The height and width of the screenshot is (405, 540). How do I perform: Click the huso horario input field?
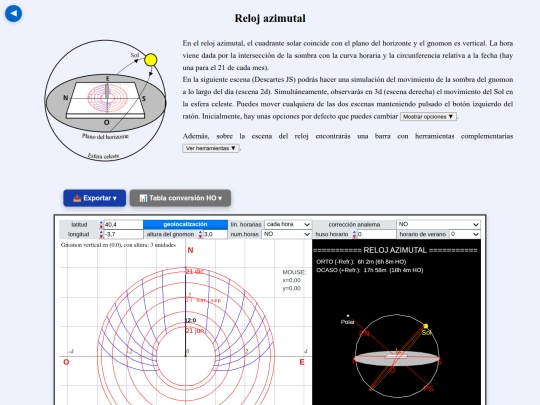pyautogui.click(x=376, y=234)
